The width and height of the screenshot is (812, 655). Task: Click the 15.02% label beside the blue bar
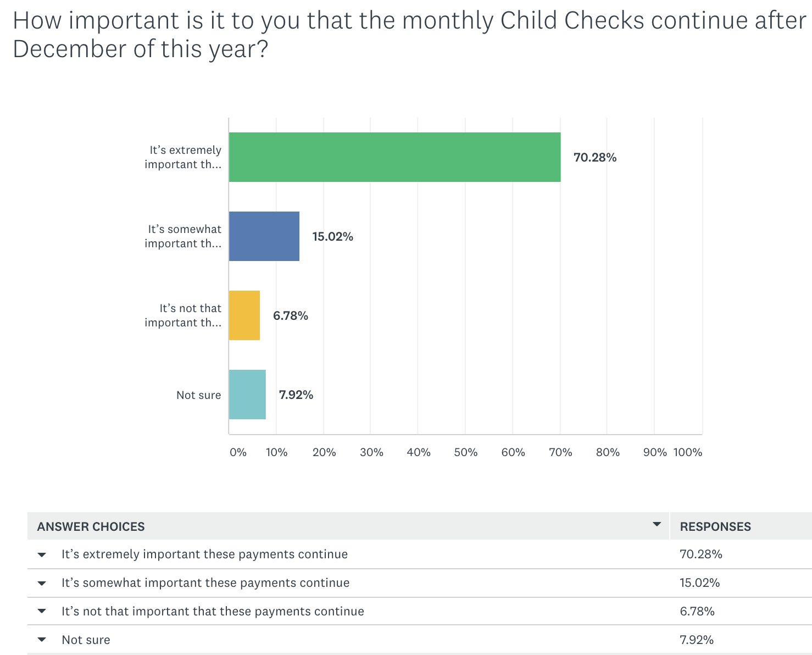point(332,237)
